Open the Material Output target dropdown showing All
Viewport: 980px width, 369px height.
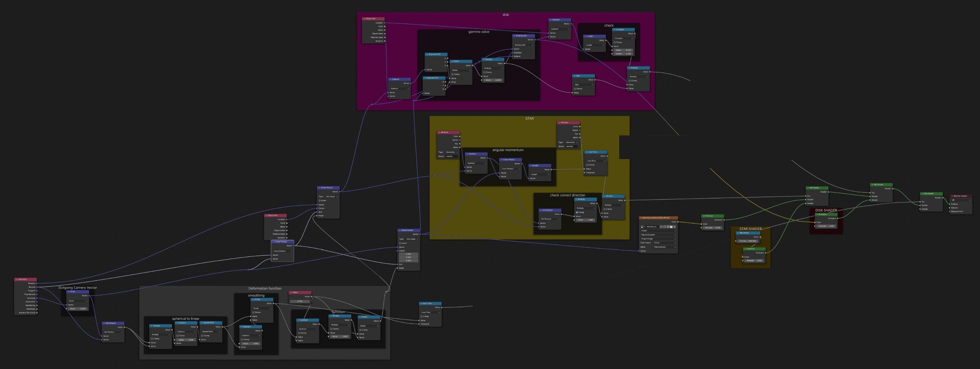[961, 200]
